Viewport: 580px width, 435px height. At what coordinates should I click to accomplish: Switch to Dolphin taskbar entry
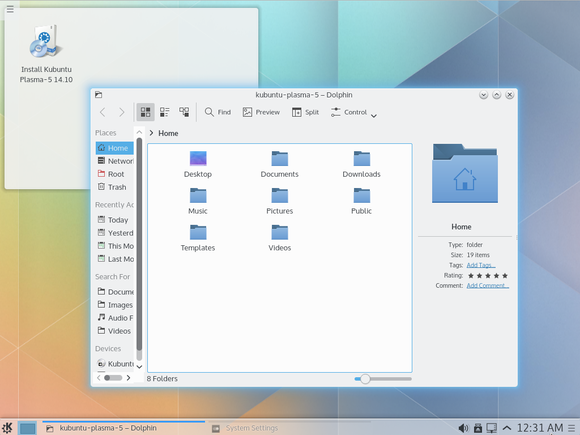(124, 428)
